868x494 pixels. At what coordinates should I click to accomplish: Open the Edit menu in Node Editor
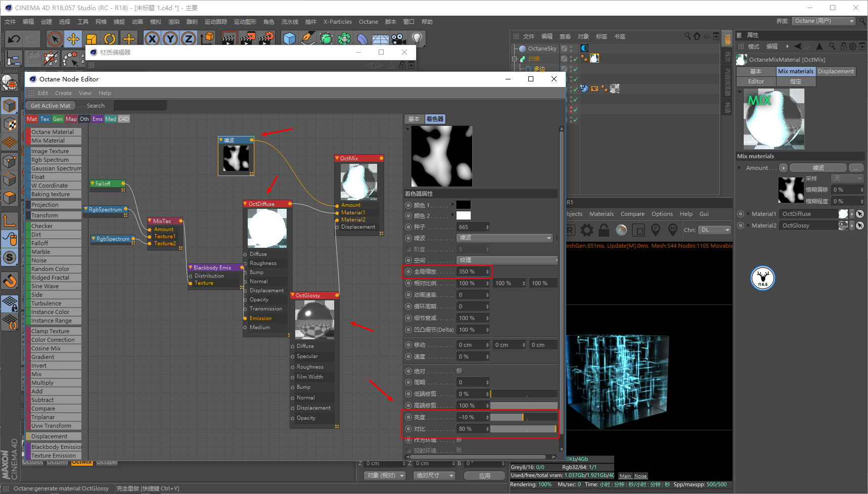coord(43,93)
